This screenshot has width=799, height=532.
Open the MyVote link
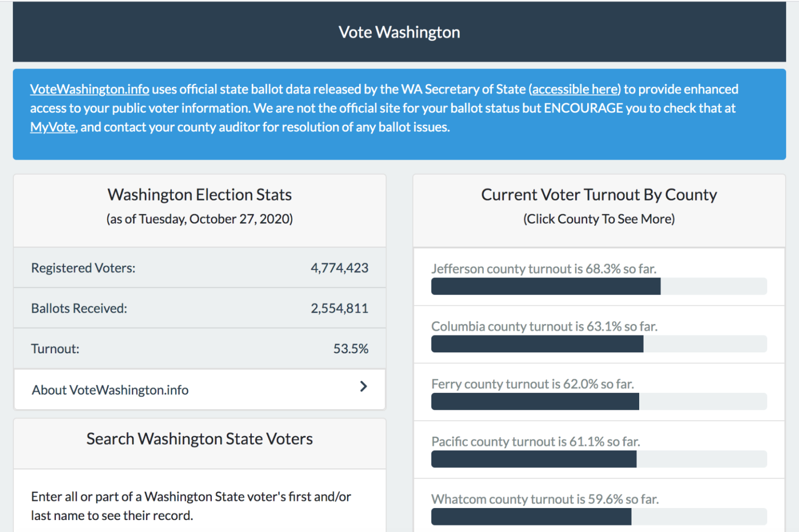53,127
